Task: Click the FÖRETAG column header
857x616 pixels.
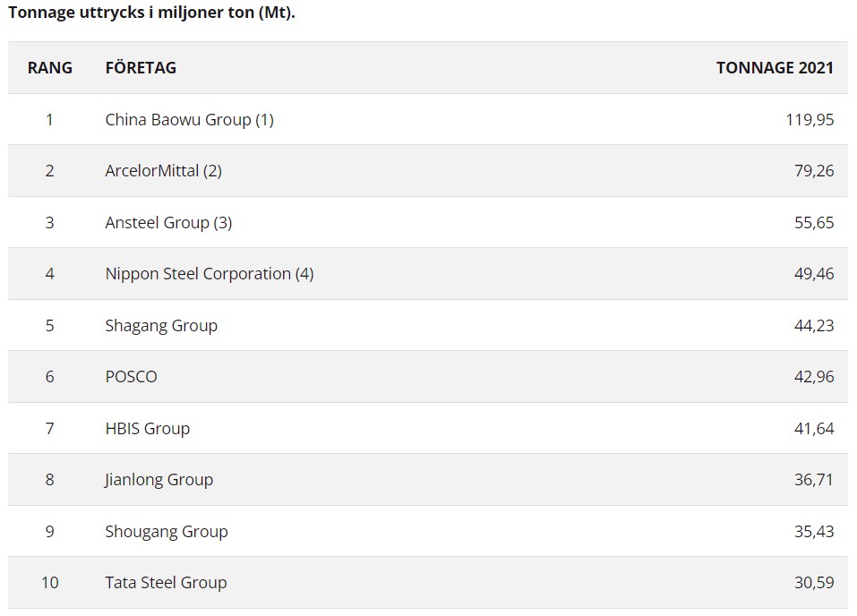Action: pos(141,67)
